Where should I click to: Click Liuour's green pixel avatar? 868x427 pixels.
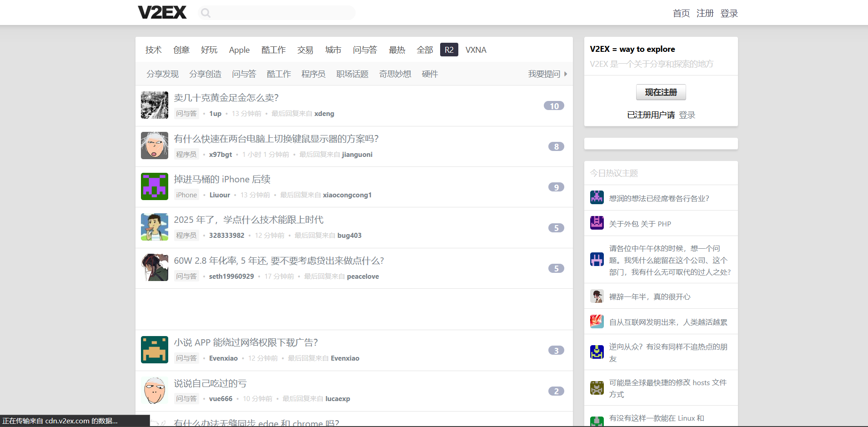coord(154,186)
